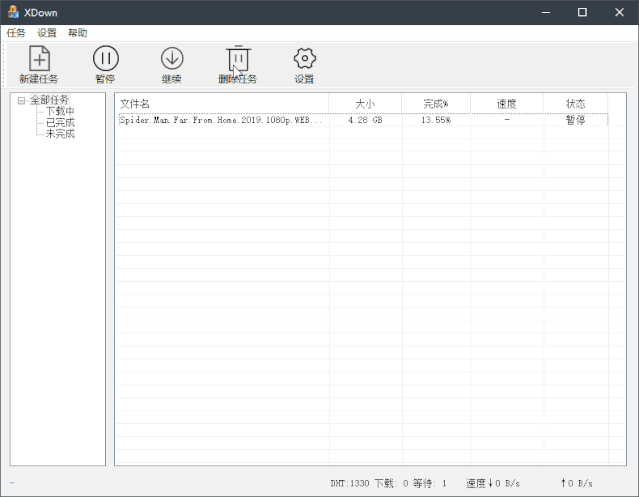This screenshot has width=639, height=497.
Task: Click the New Task (新建任务) plus icon
Action: point(39,59)
